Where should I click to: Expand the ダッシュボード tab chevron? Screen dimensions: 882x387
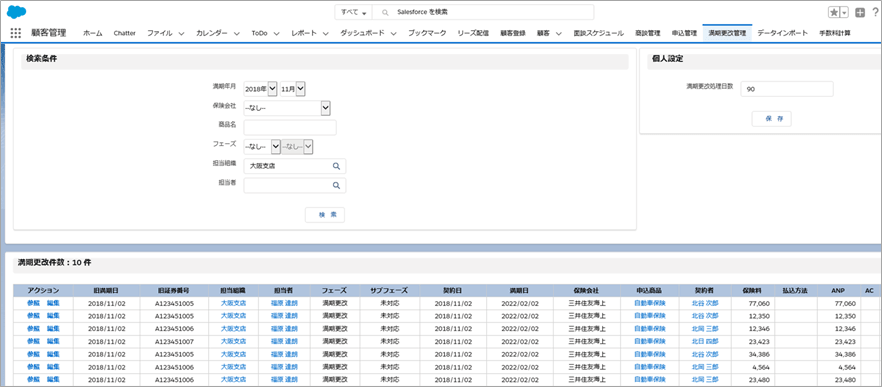(393, 34)
